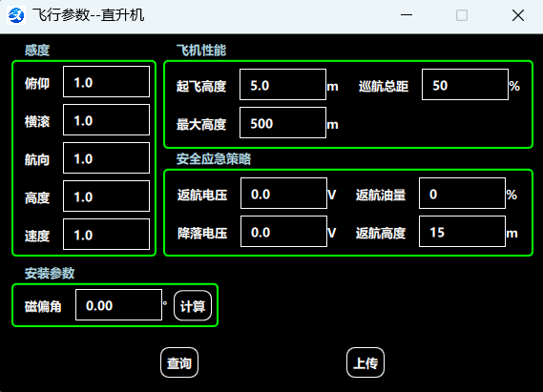The width and height of the screenshot is (543, 392).
Task: Focus the 最大高度 field showing 500
Action: [282, 122]
